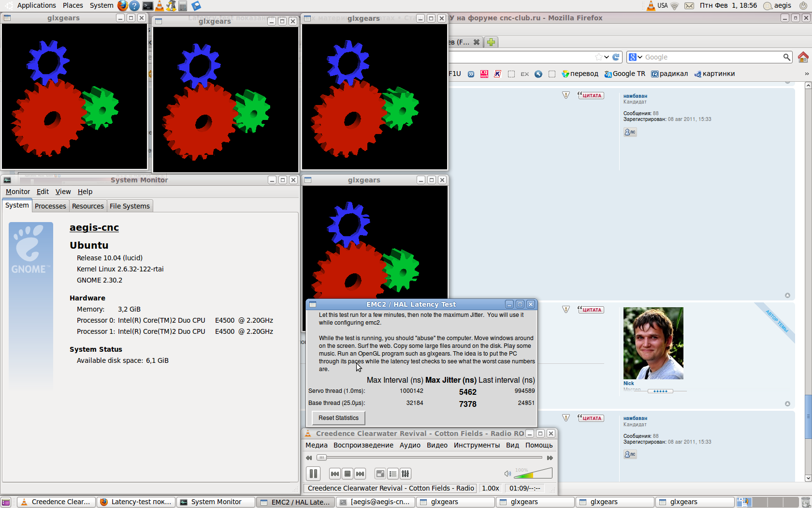Image resolution: width=812 pixels, height=508 pixels.
Task: Open the Help launcher in top panel
Action: [134, 6]
